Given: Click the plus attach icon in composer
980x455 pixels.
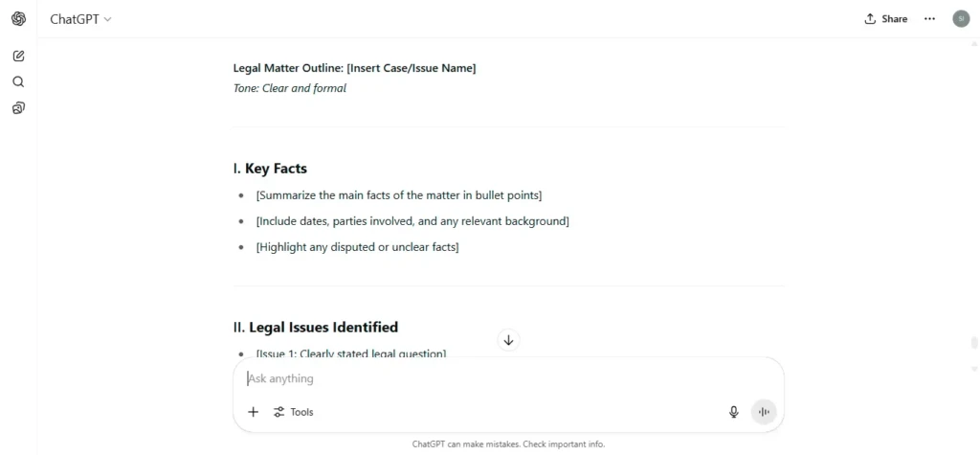Looking at the screenshot, I should [x=253, y=412].
